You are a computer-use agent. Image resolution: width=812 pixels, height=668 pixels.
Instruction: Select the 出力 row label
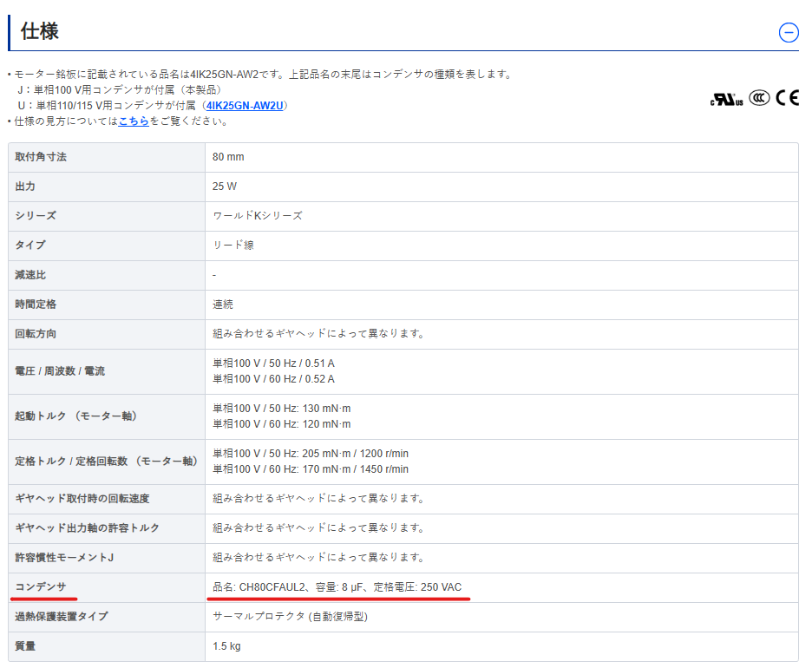coord(25,187)
